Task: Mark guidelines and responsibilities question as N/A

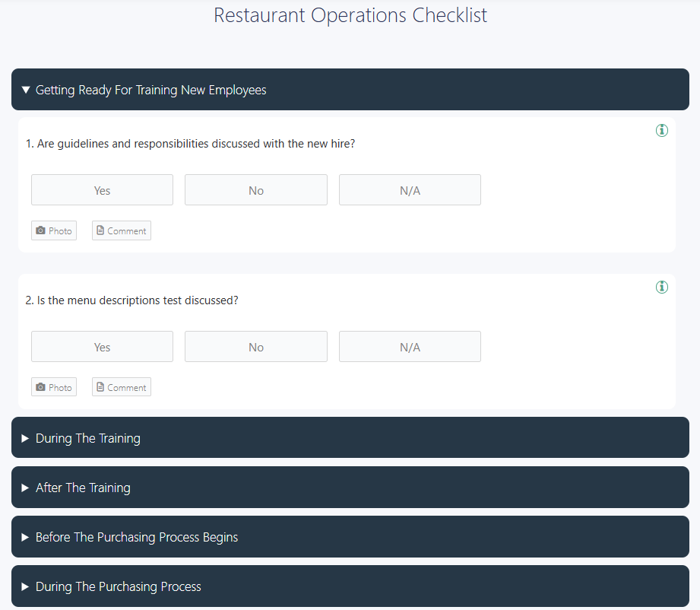Action: coord(410,190)
